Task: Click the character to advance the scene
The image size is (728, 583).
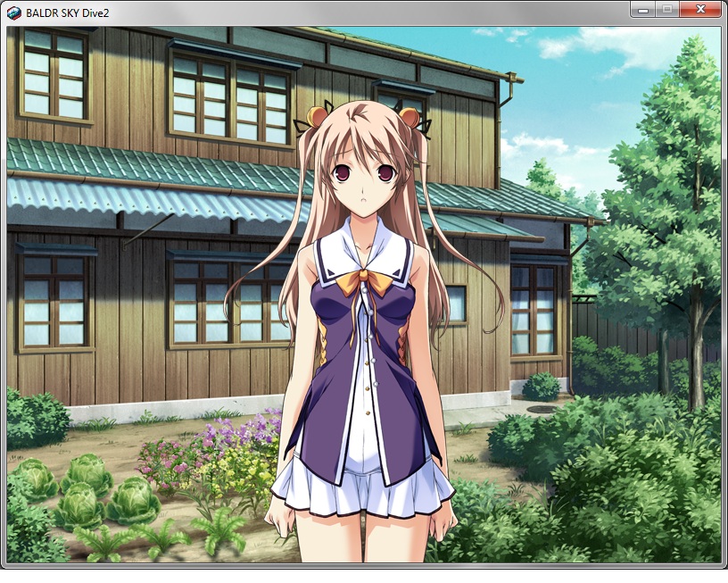Action: point(362,330)
